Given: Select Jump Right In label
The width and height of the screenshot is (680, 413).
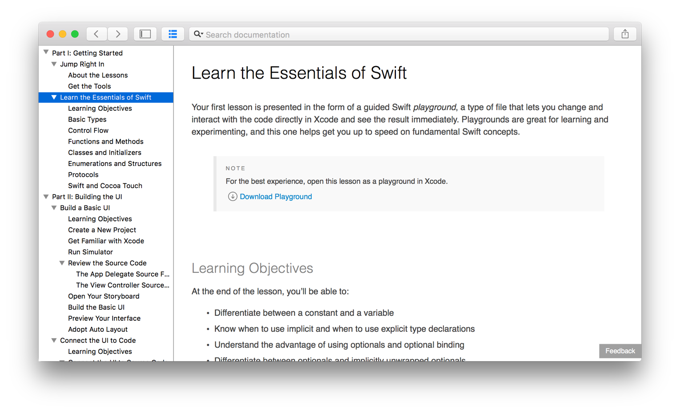Looking at the screenshot, I should 82,64.
